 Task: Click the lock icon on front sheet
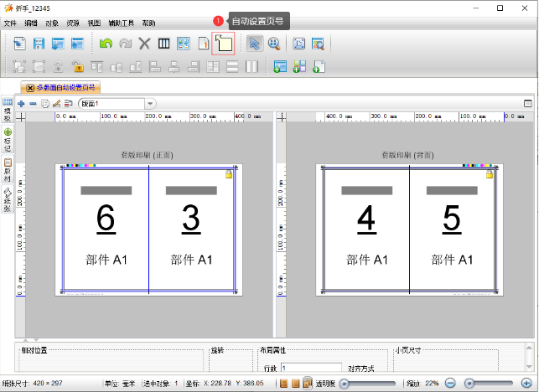229,173
